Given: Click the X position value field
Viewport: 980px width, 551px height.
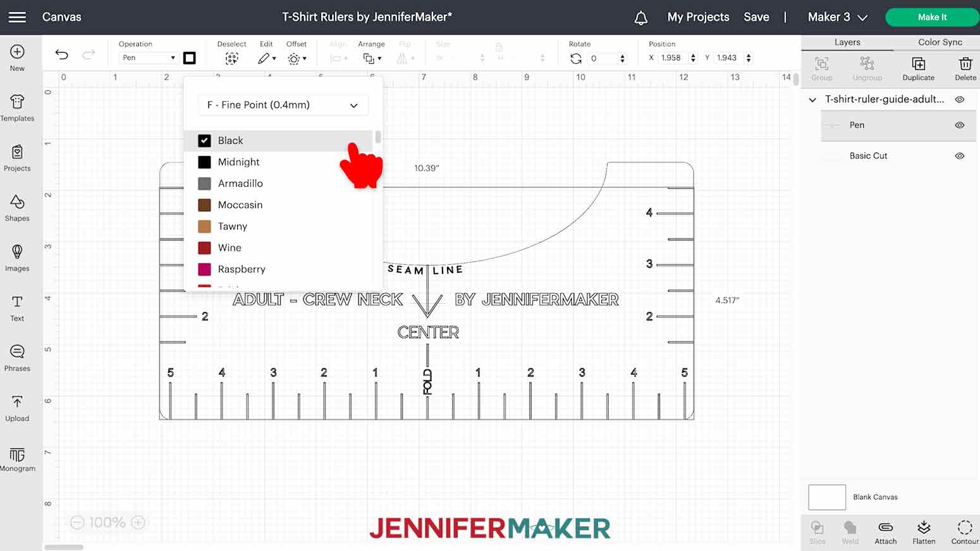Looking at the screenshot, I should pos(671,58).
